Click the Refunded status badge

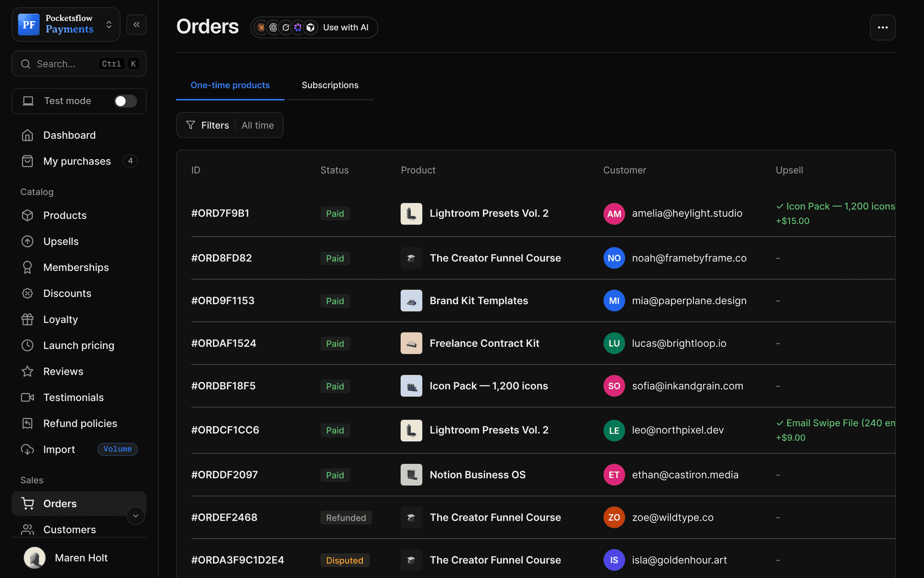click(x=346, y=517)
